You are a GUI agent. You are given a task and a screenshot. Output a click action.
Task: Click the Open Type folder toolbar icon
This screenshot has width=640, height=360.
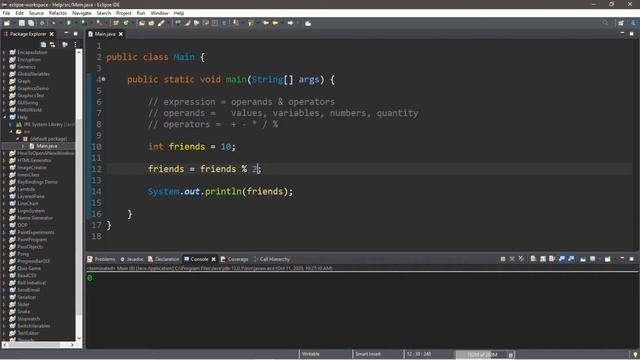coord(142,23)
